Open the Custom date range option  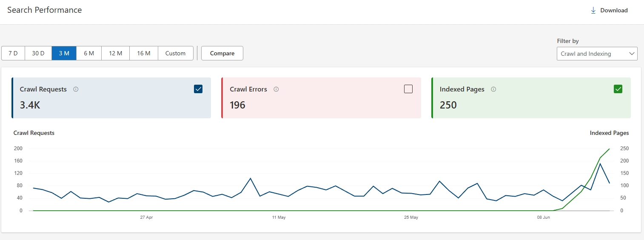click(175, 53)
